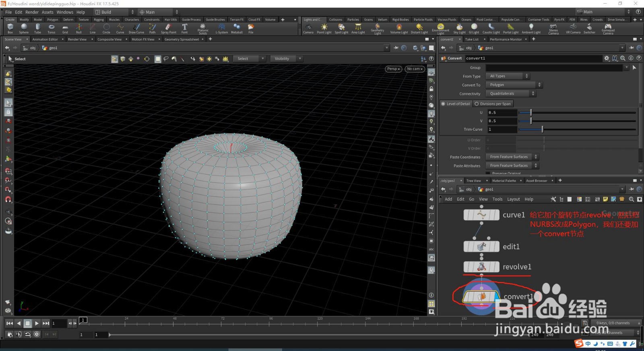644x351 pixels.
Task: Toggle the Preserve Original checkbox
Action: tap(488, 173)
